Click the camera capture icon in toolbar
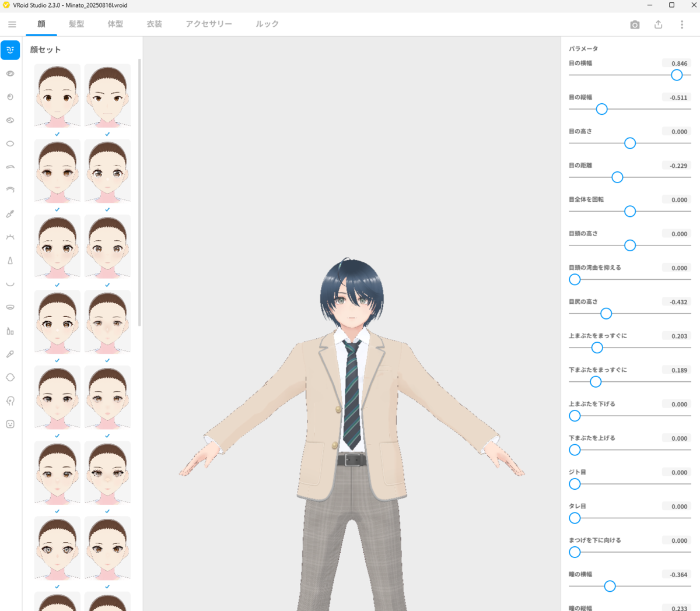This screenshot has width=700, height=611. click(634, 24)
